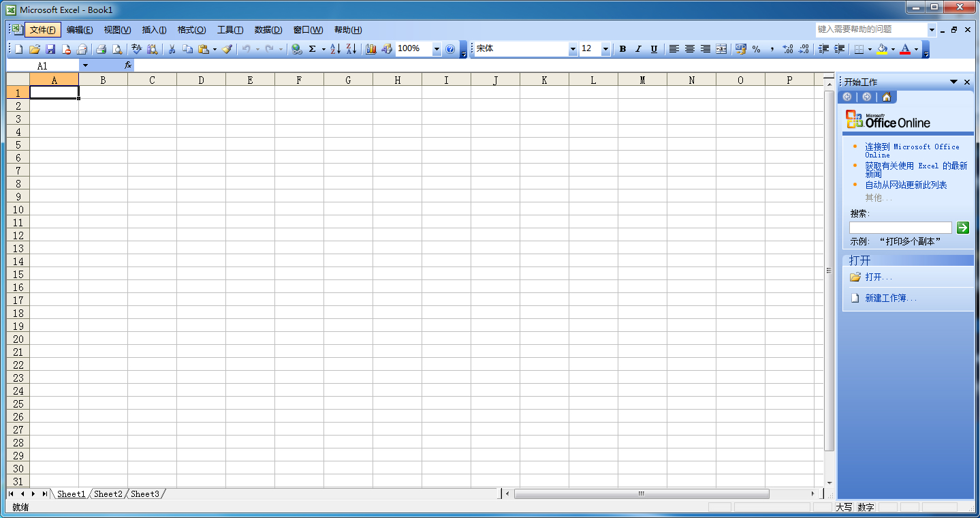Open the Research tool icon
This screenshot has width=980, height=518.
[x=152, y=49]
